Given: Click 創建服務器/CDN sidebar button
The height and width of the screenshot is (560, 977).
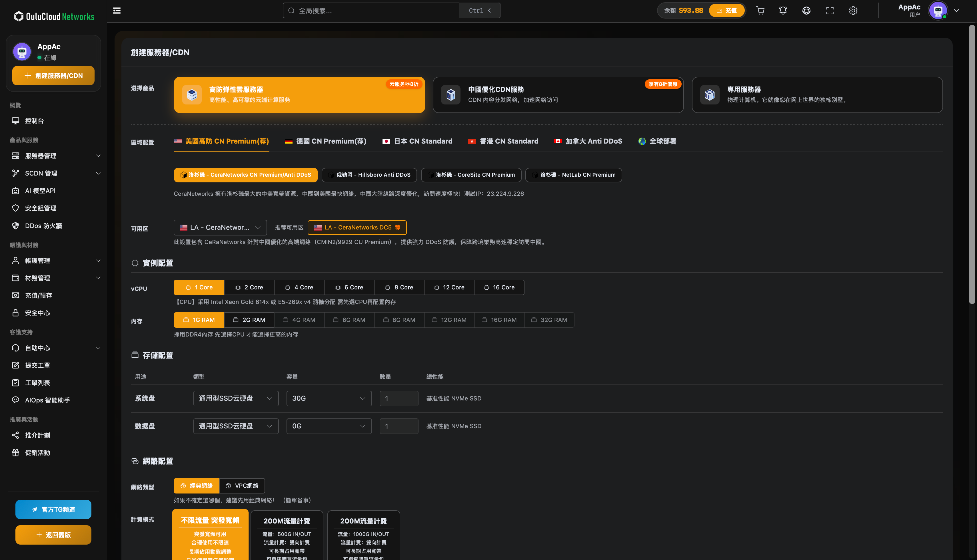Looking at the screenshot, I should click(x=53, y=75).
